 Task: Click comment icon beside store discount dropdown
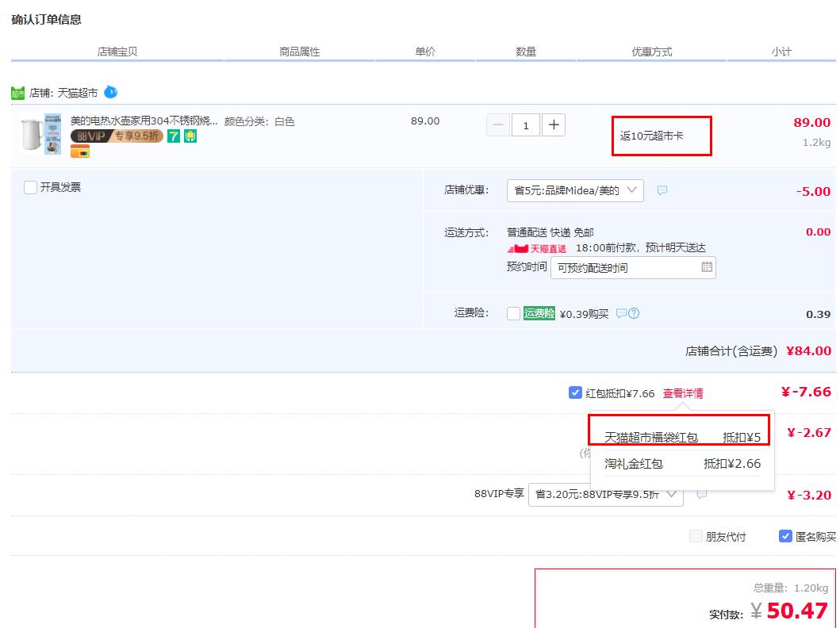click(662, 190)
